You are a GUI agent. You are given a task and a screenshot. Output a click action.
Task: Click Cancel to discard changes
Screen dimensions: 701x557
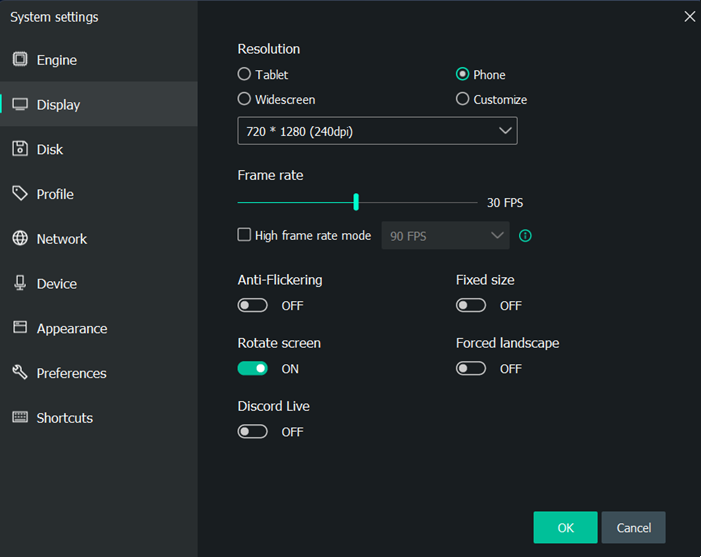(633, 527)
